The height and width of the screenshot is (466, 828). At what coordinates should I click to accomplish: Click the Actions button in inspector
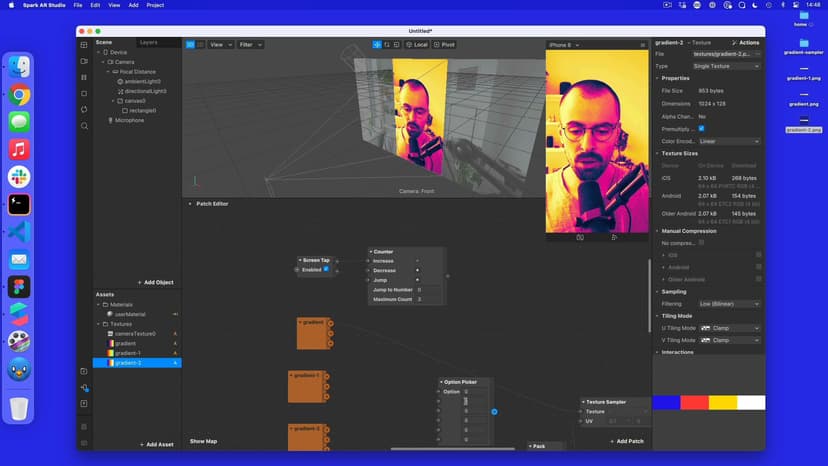click(746, 43)
